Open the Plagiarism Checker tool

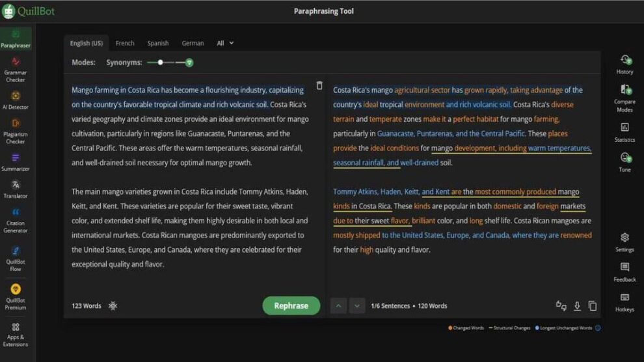coord(16,132)
